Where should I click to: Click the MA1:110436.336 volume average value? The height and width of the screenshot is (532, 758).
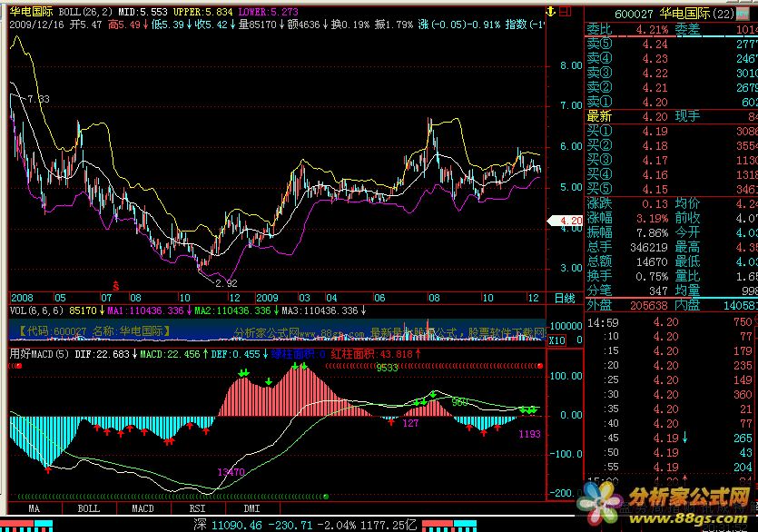[145, 310]
